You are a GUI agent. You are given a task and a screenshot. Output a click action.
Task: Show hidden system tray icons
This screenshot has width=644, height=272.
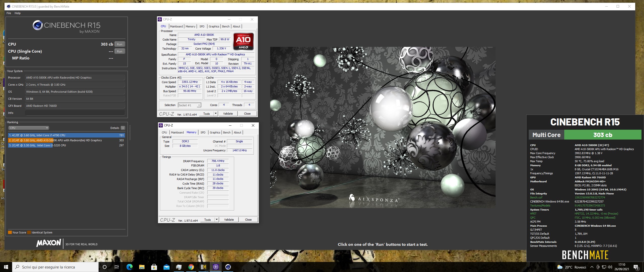tap(592, 267)
